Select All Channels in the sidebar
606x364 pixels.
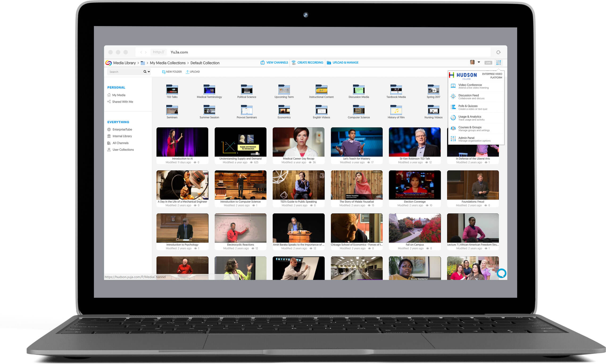[121, 143]
